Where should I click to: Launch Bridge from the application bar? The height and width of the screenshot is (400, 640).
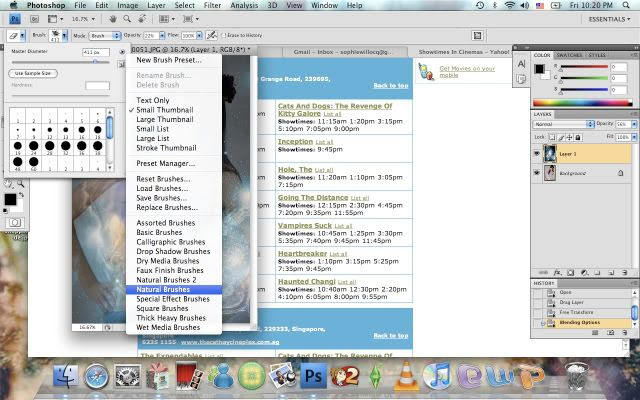click(x=34, y=19)
